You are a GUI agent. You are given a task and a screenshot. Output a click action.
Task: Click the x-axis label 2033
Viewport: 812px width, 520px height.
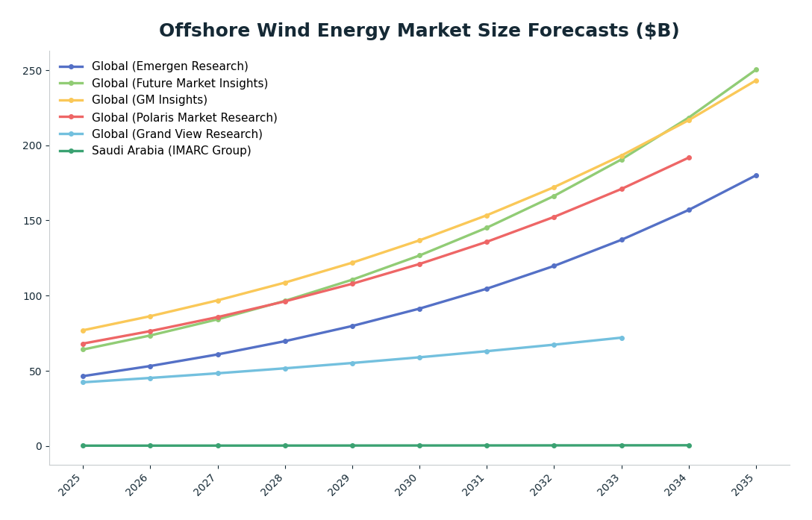click(610, 483)
